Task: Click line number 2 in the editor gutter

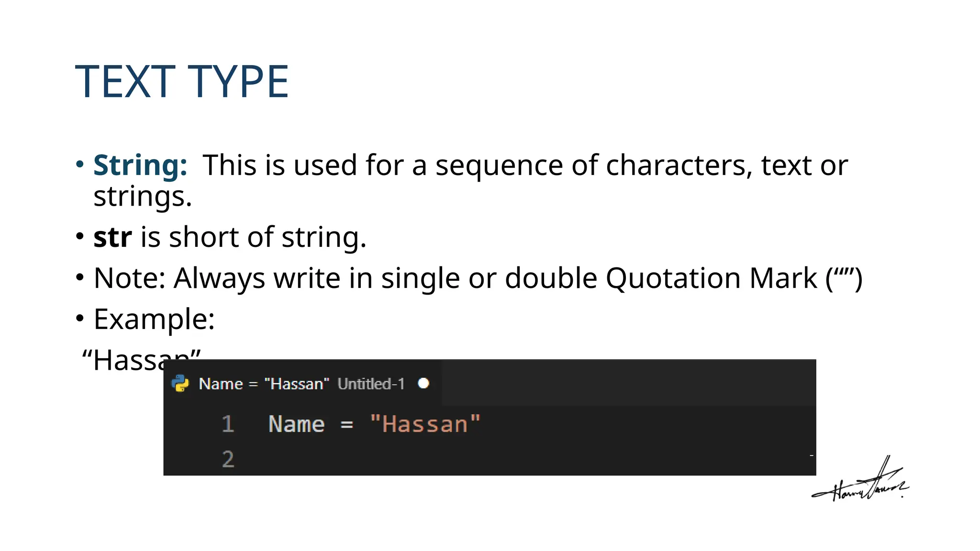Action: 228,459
